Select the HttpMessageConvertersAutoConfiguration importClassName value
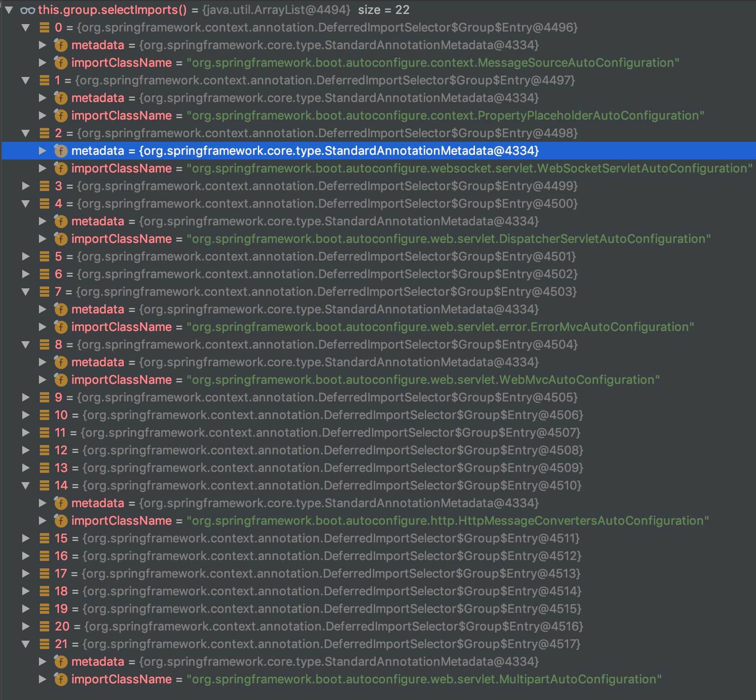 point(447,521)
